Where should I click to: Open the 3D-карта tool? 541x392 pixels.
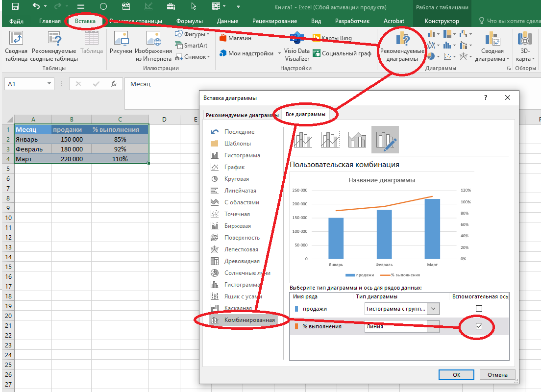pos(525,46)
